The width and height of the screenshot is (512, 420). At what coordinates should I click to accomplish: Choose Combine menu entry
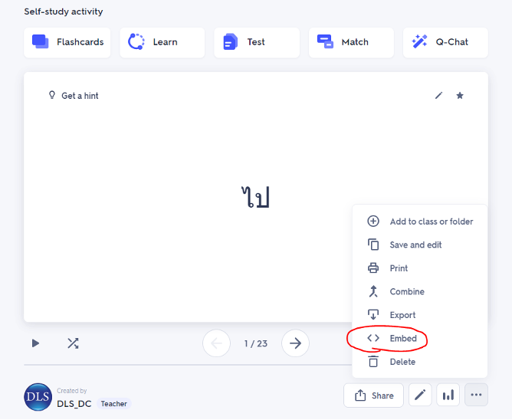(x=420, y=292)
